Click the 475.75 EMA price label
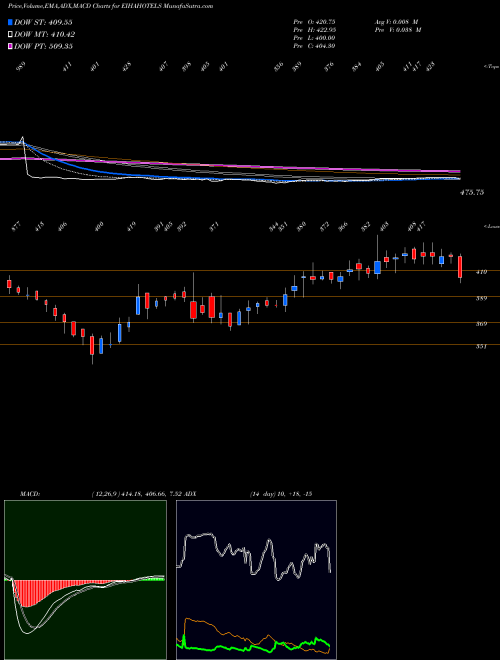This screenshot has width=500, height=660. pyautogui.click(x=472, y=192)
